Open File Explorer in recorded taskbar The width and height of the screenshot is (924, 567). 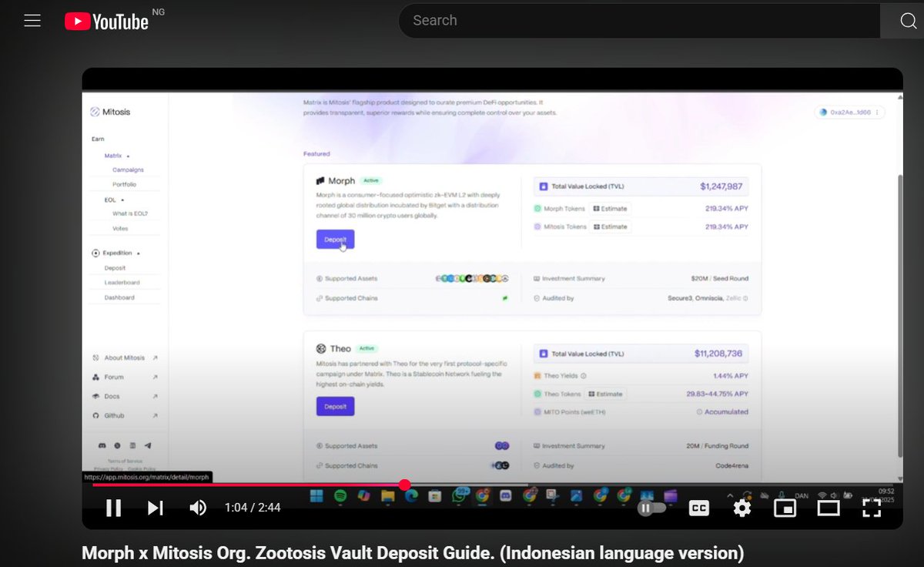(387, 497)
